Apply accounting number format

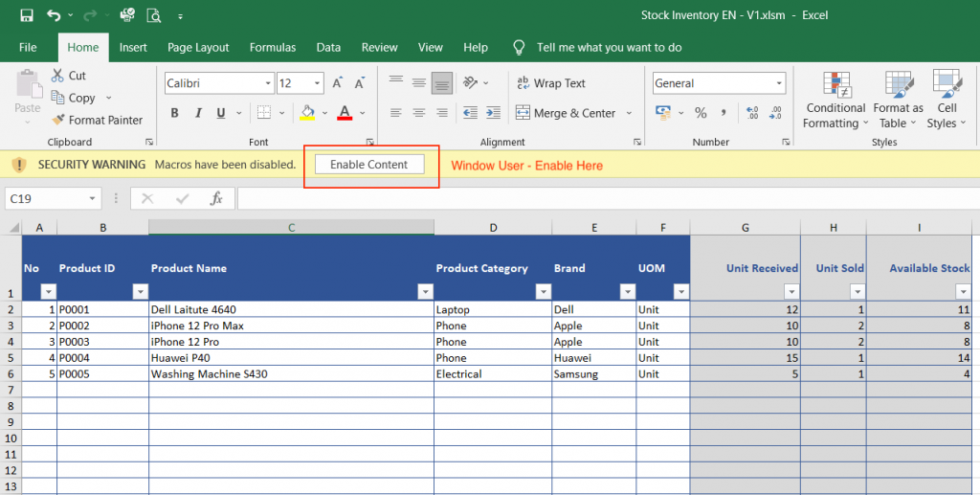[663, 113]
